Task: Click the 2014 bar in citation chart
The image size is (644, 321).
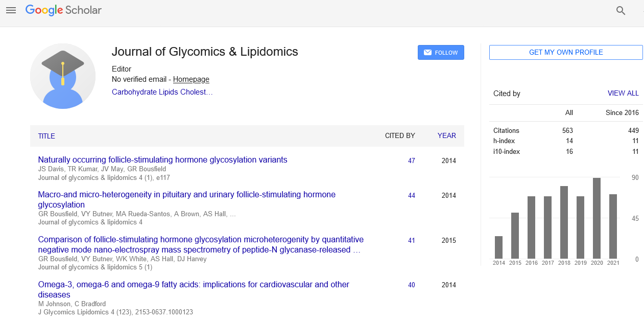Action: [499, 247]
